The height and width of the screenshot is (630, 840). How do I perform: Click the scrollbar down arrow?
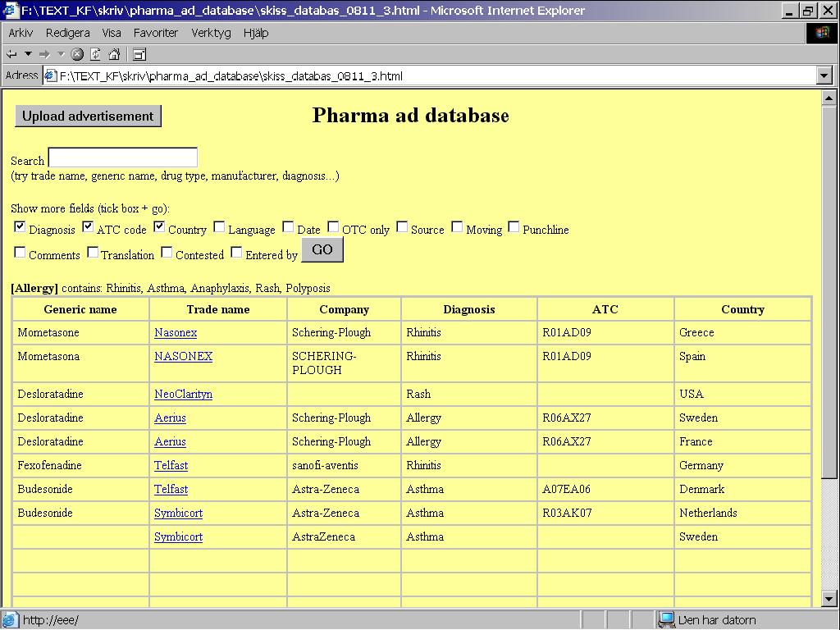click(x=829, y=599)
